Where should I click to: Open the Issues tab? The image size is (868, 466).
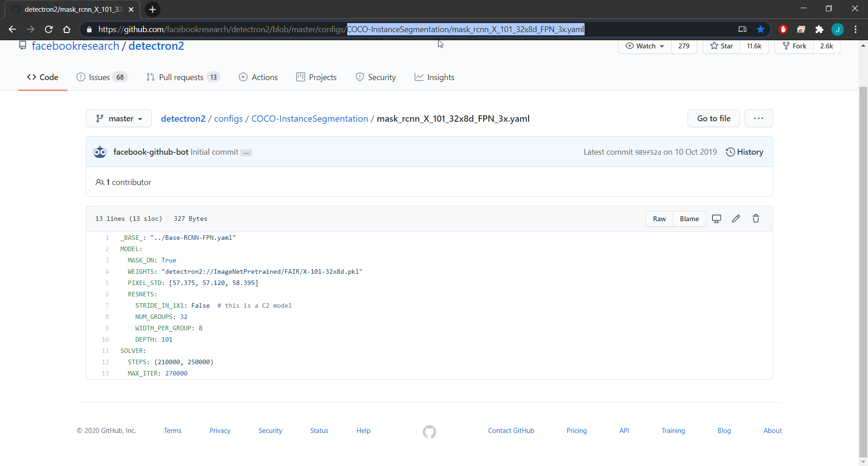pyautogui.click(x=102, y=77)
